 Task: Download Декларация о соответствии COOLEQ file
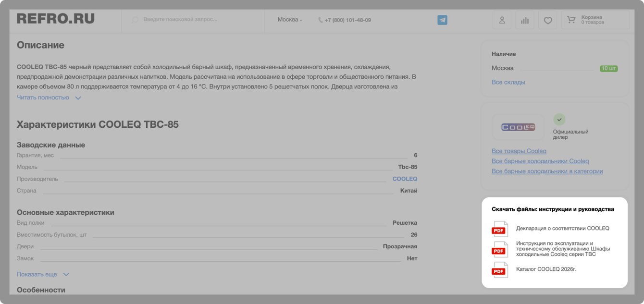[x=563, y=229]
